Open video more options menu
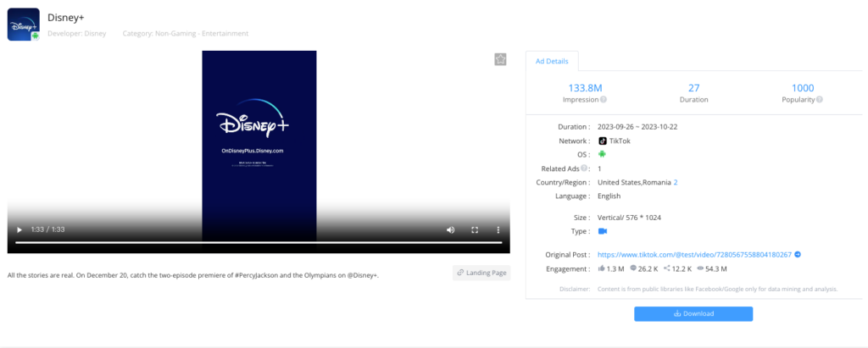The height and width of the screenshot is (348, 868). point(498,229)
